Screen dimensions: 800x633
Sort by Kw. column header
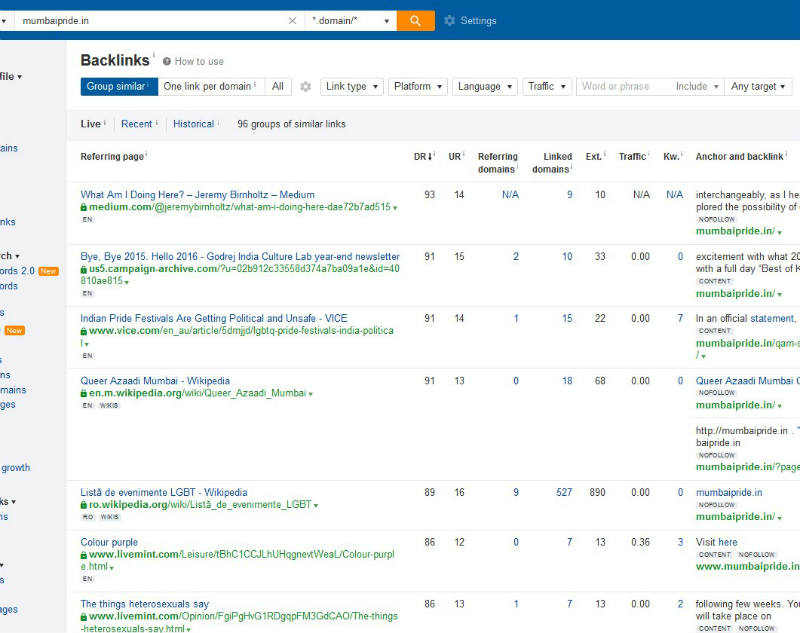coord(671,157)
